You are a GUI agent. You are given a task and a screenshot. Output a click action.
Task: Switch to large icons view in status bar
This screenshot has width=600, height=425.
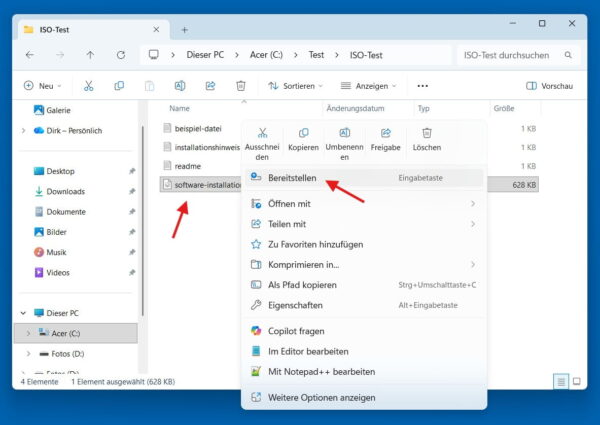[577, 381]
